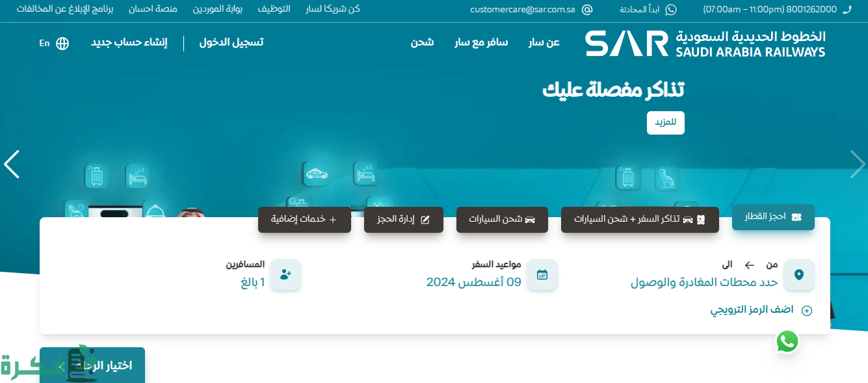This screenshot has width=868, height=383.
Task: Open the سافر مع سار menu
Action: [x=480, y=43]
